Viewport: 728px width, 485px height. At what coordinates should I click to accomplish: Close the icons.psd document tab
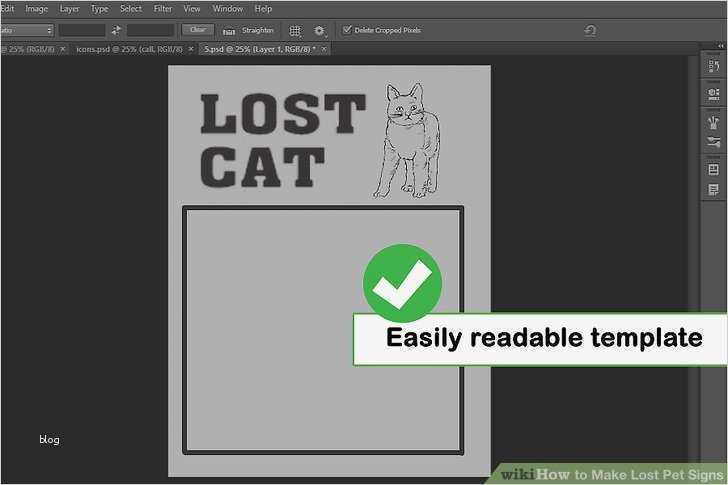191,49
